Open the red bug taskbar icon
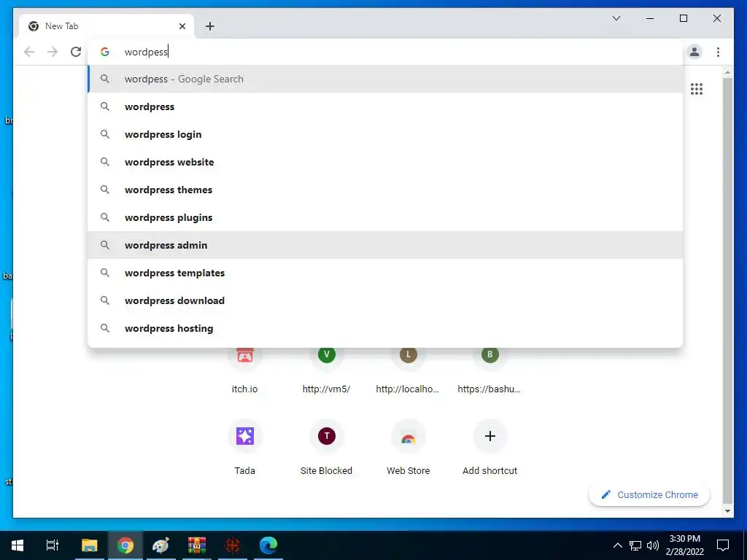The image size is (747, 560). (232, 545)
